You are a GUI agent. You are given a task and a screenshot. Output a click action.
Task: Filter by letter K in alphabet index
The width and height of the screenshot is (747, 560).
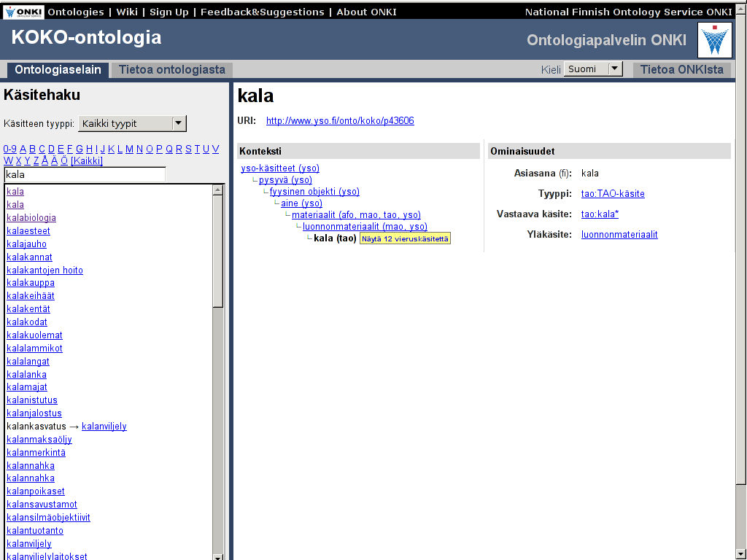point(111,149)
